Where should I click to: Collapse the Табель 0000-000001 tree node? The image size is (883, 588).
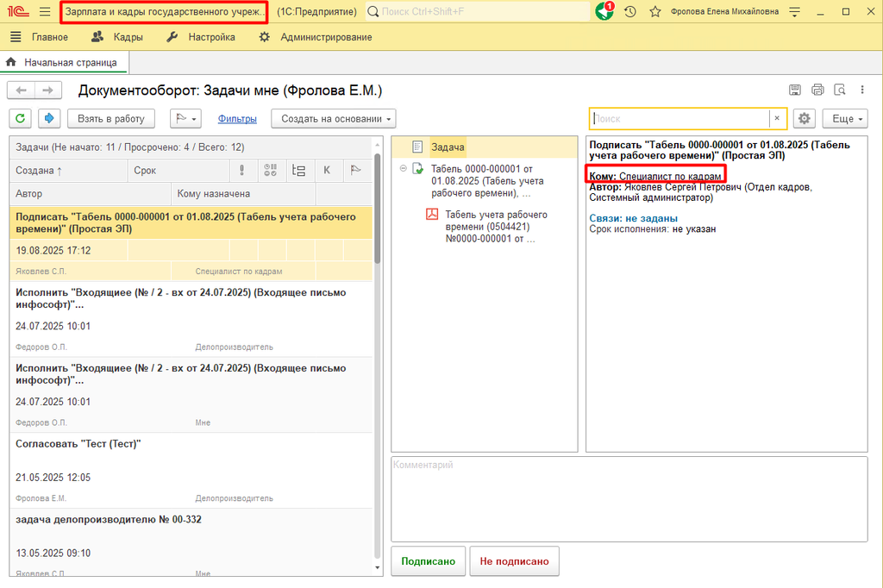point(403,168)
